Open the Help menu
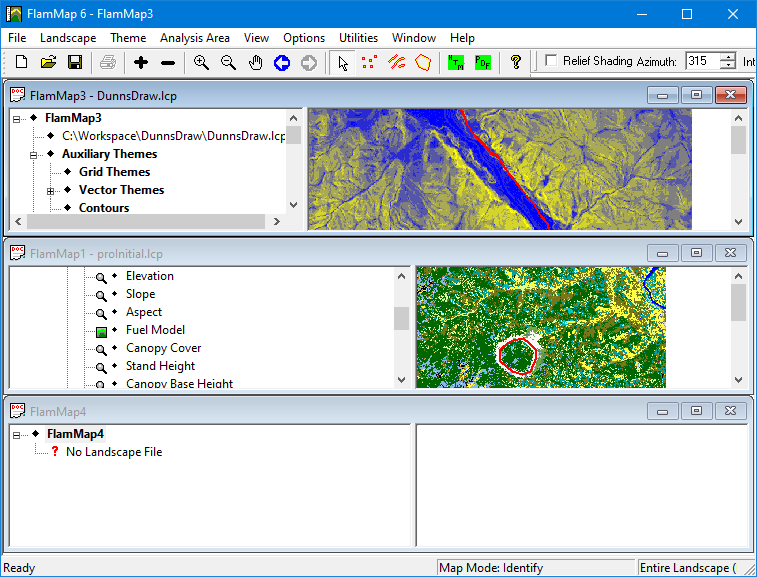 462,38
